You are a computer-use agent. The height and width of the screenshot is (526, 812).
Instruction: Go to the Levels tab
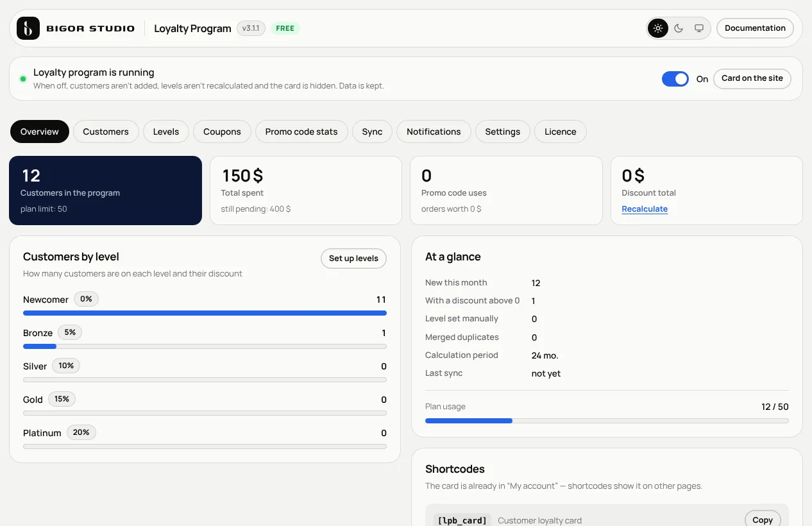[166, 131]
